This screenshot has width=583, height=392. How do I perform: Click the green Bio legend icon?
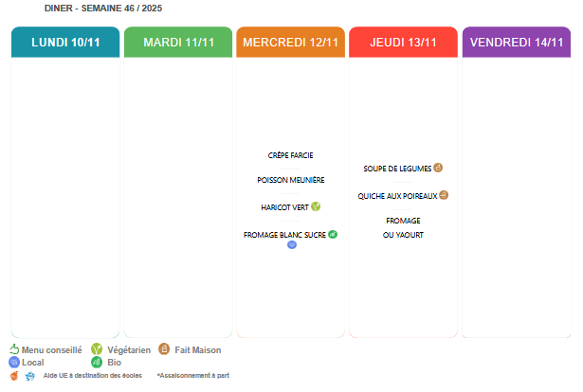coord(97,362)
